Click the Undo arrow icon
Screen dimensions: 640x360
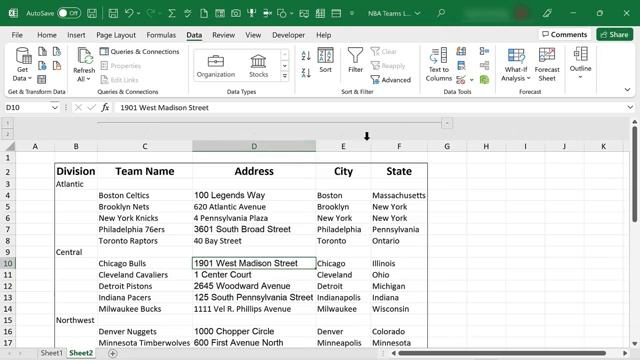pos(129,13)
